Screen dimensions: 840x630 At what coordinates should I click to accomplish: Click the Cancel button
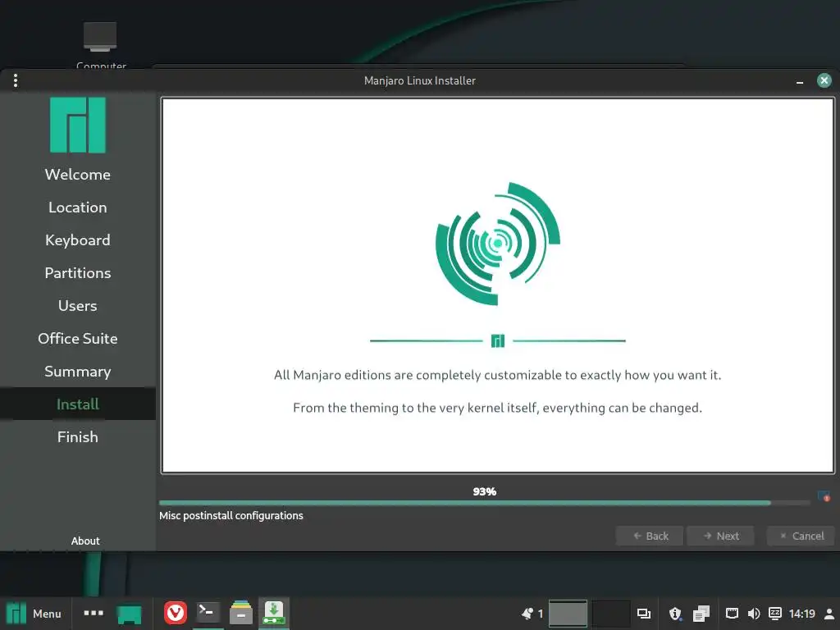(x=801, y=536)
